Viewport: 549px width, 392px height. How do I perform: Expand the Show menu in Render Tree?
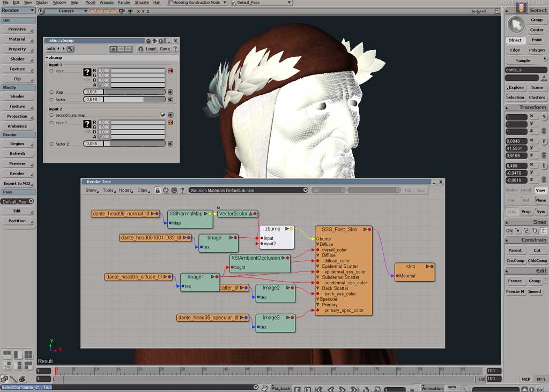point(92,190)
